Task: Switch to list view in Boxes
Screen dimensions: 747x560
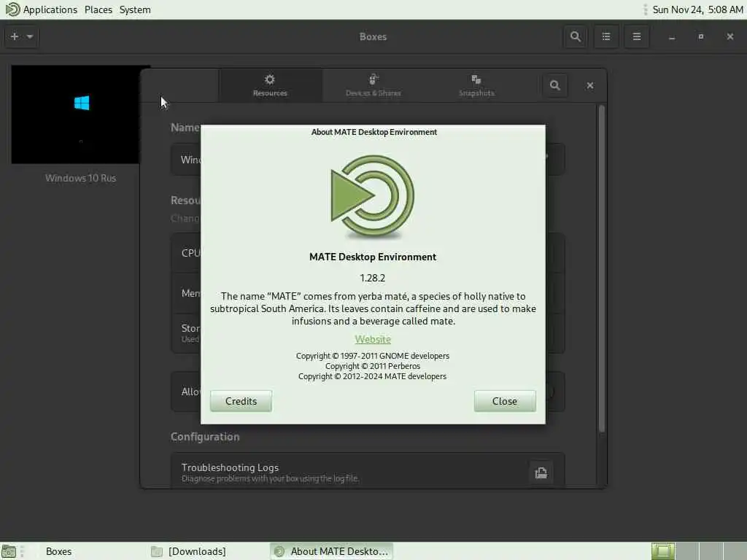Action: (606, 36)
